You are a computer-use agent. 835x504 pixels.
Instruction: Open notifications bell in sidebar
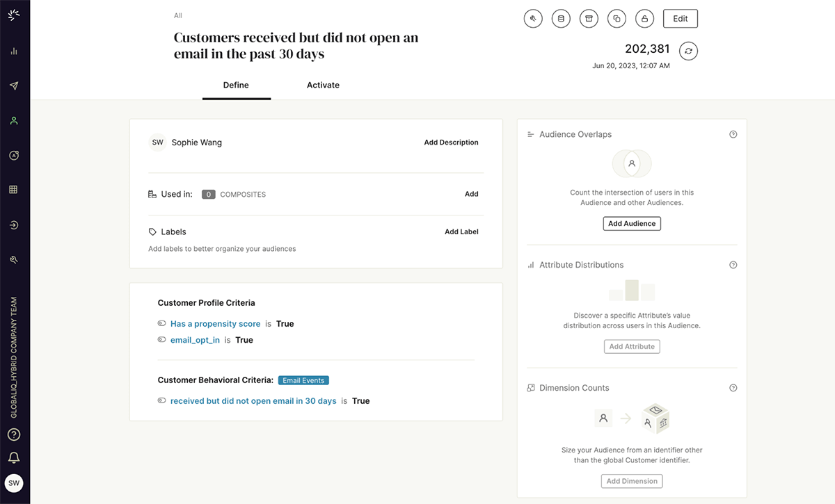[x=14, y=457]
